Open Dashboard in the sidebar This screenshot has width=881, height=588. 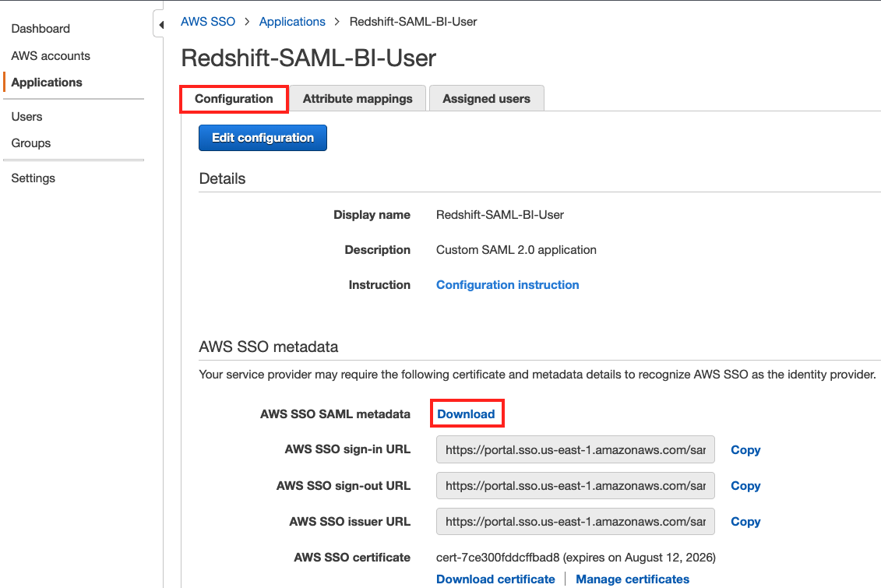(41, 29)
